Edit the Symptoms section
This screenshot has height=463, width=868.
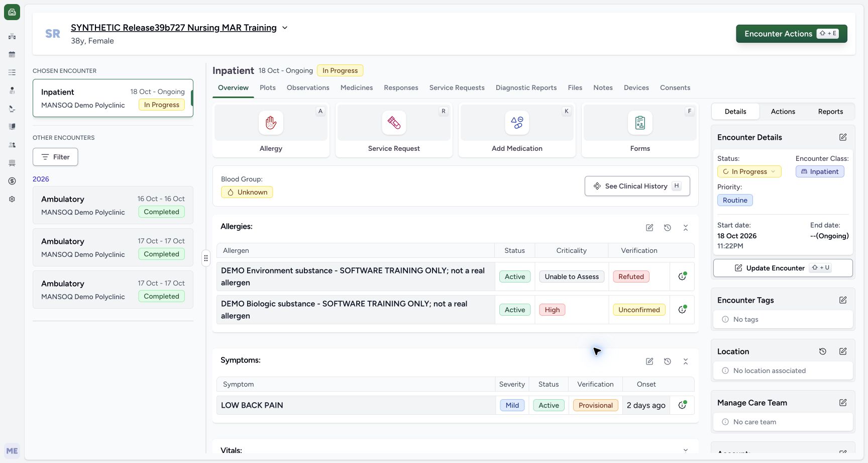(x=649, y=361)
